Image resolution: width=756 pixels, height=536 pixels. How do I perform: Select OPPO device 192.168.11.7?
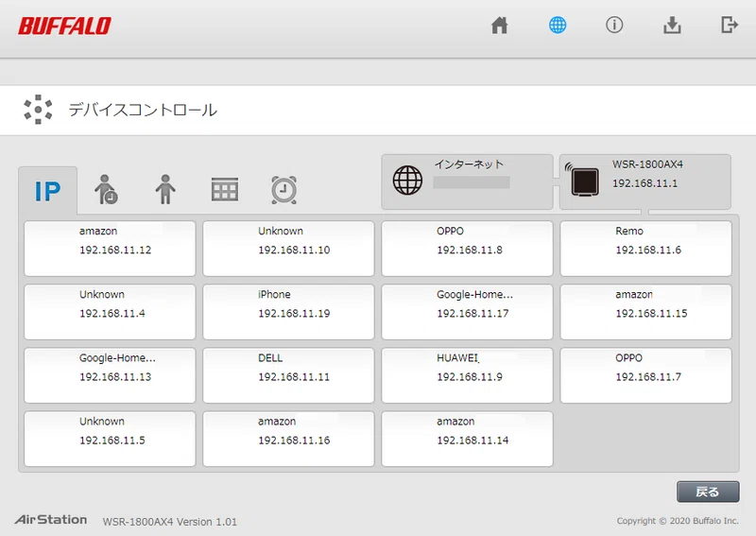click(x=646, y=375)
